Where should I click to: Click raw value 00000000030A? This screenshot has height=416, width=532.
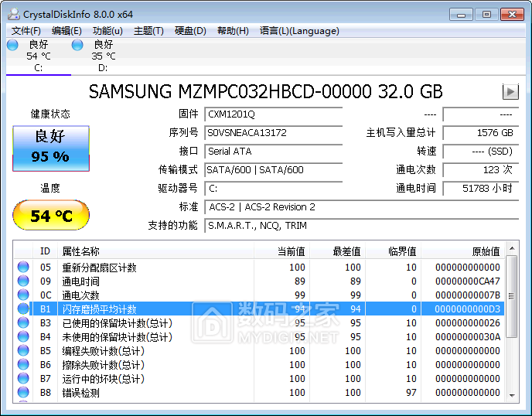pyautogui.click(x=468, y=337)
